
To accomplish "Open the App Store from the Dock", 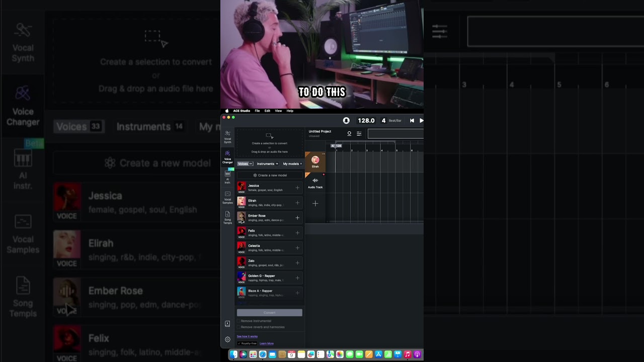I will [x=378, y=355].
